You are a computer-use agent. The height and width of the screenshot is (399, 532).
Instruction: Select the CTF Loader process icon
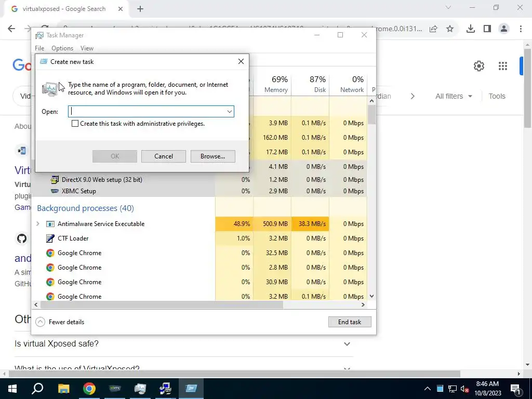coord(50,238)
